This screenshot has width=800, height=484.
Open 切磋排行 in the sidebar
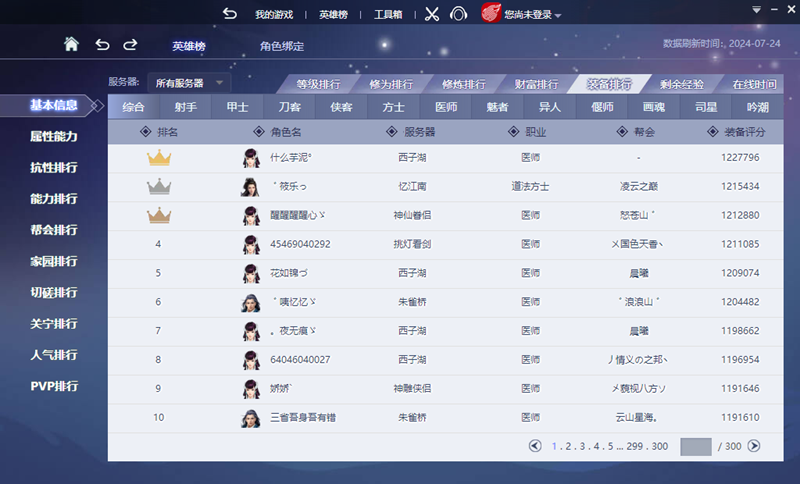click(x=54, y=292)
